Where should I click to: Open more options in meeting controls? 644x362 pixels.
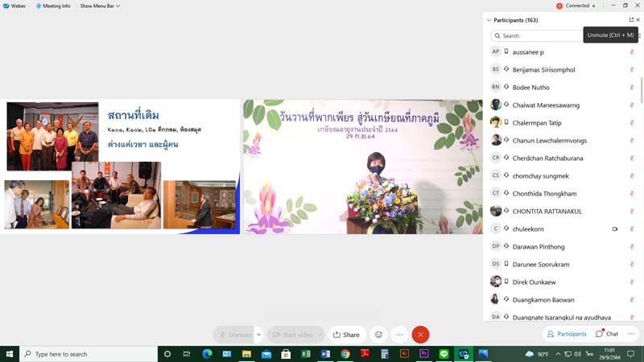[399, 335]
